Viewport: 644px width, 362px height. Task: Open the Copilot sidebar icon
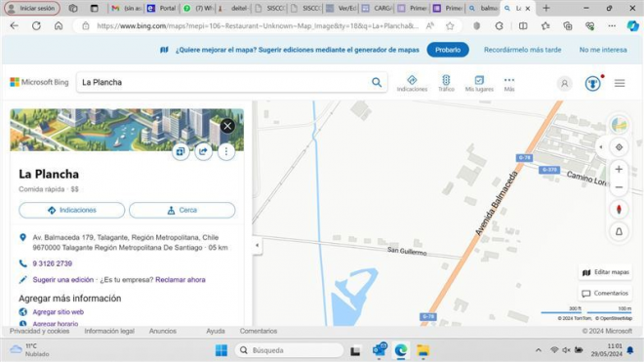[x=632, y=26]
